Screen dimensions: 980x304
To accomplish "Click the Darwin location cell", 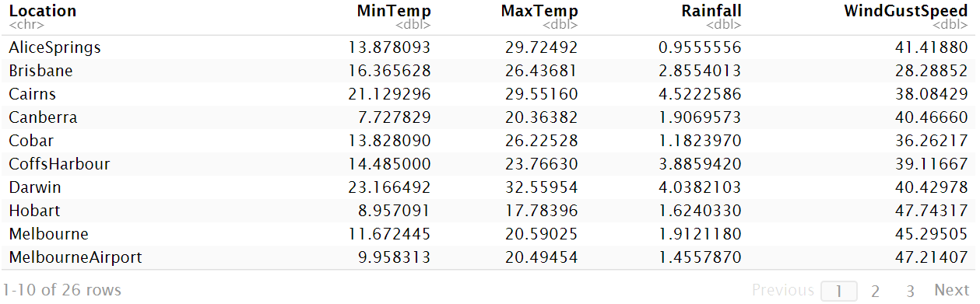I will (x=35, y=187).
